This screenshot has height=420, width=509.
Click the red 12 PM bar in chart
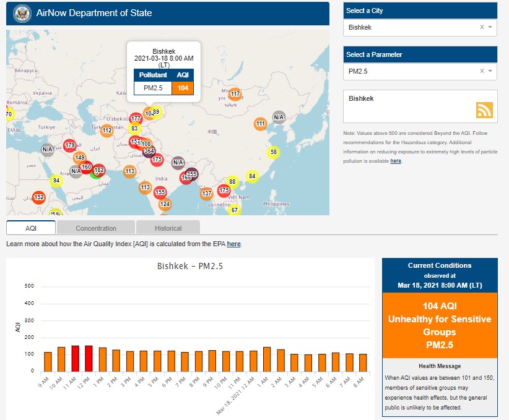[x=89, y=358]
